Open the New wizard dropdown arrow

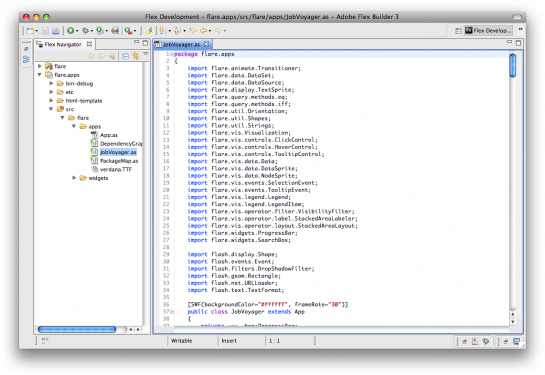coord(36,31)
